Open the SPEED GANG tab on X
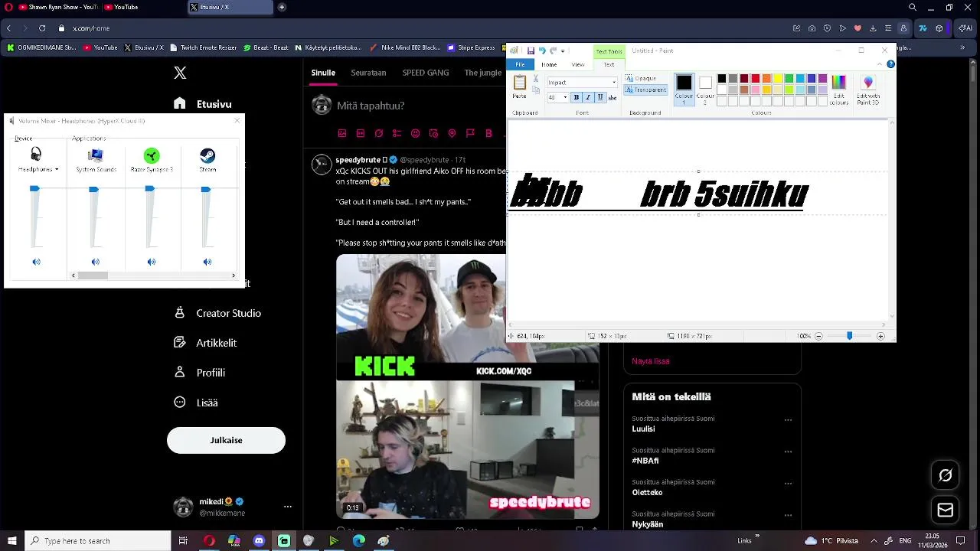 pos(426,73)
